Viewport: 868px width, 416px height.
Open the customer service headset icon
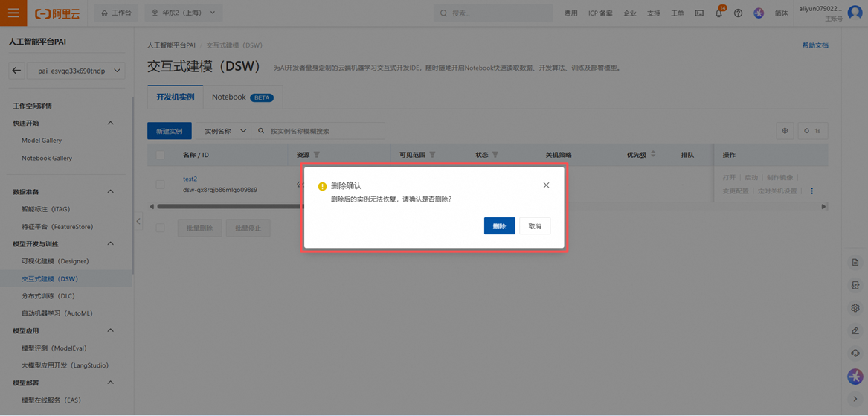[x=855, y=353]
